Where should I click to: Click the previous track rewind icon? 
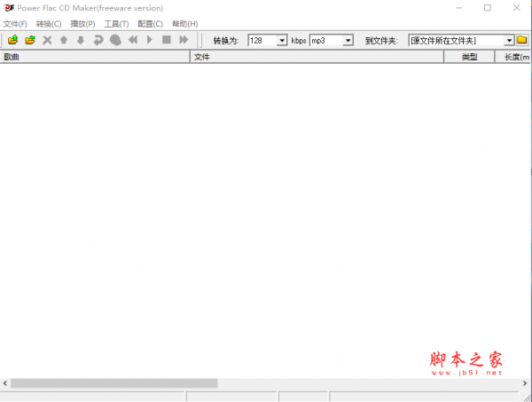click(133, 40)
